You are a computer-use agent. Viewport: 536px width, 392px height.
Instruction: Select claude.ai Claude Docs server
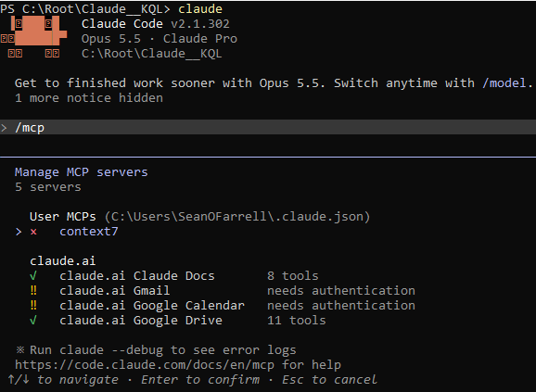click(137, 276)
